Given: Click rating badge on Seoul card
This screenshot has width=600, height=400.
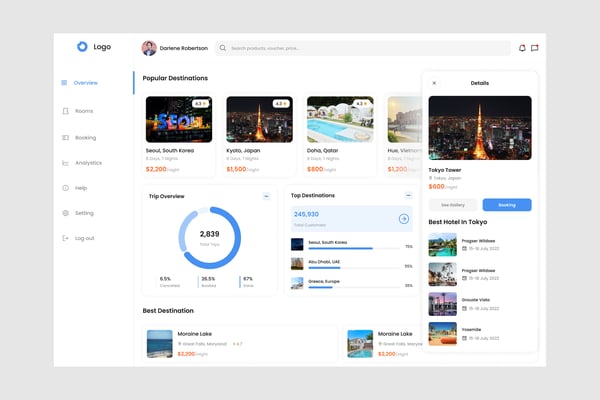Looking at the screenshot, I should pyautogui.click(x=200, y=104).
